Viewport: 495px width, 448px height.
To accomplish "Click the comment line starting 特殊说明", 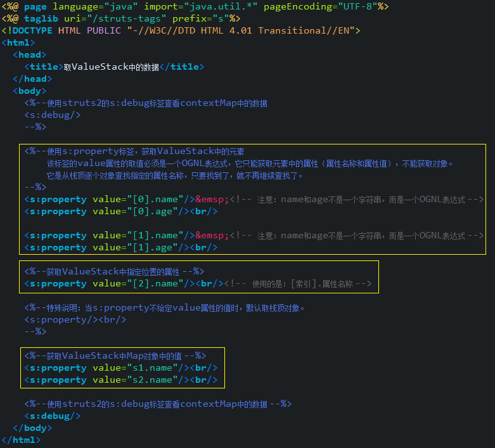I will point(165,308).
